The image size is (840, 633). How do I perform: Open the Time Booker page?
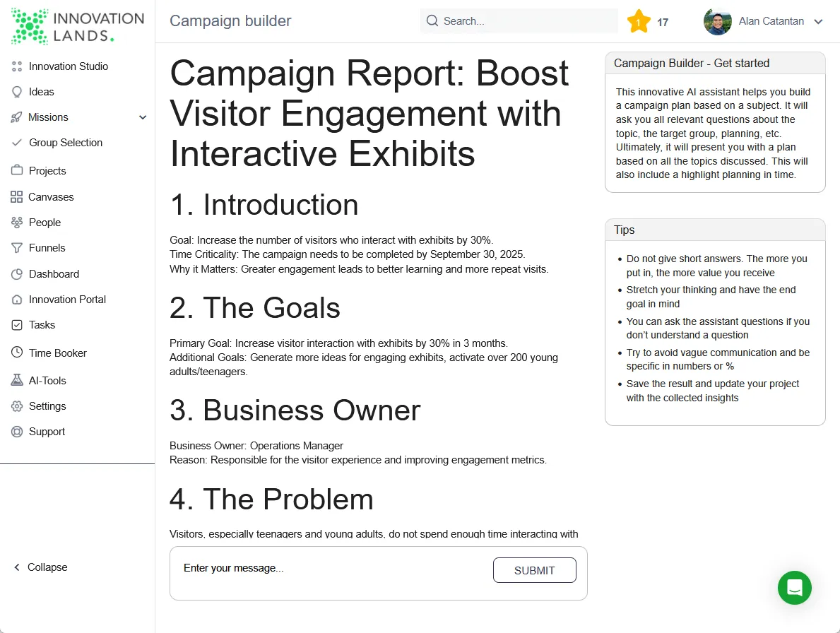pos(57,353)
